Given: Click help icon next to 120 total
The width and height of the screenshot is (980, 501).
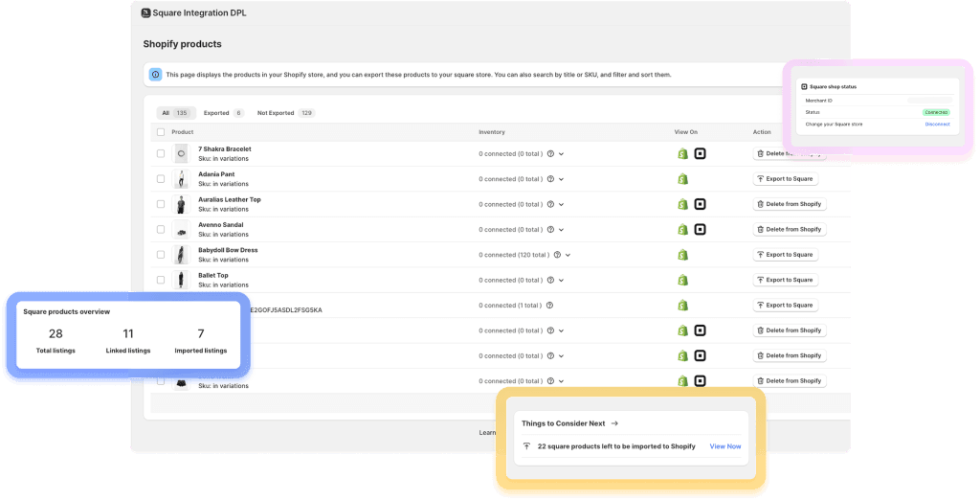Looking at the screenshot, I should click(x=558, y=255).
